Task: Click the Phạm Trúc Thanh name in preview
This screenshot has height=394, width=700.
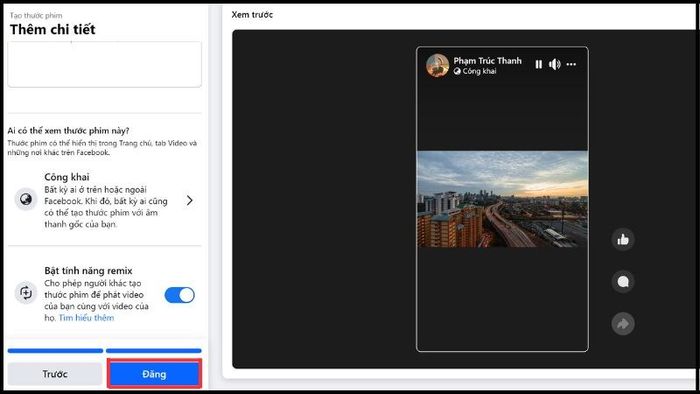Action: tap(488, 61)
